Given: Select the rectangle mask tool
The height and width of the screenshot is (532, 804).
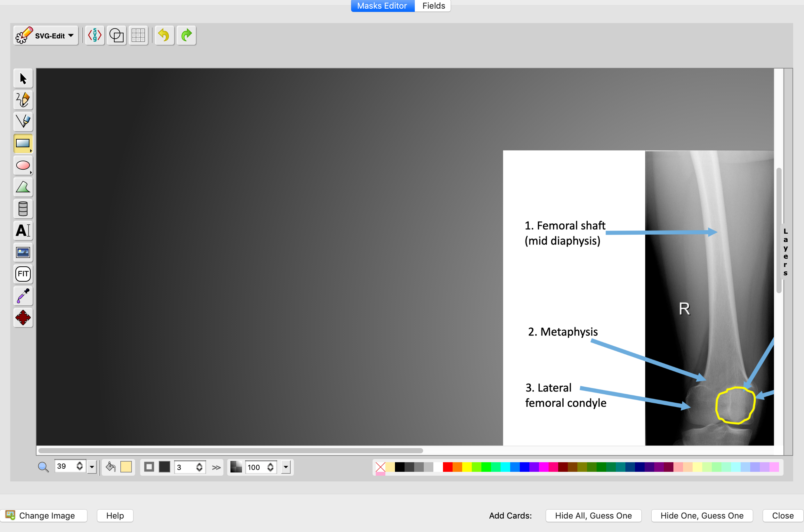Looking at the screenshot, I should 22,143.
